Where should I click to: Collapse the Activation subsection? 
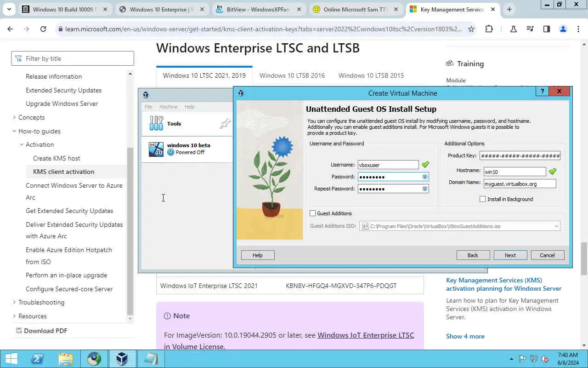tap(22, 144)
